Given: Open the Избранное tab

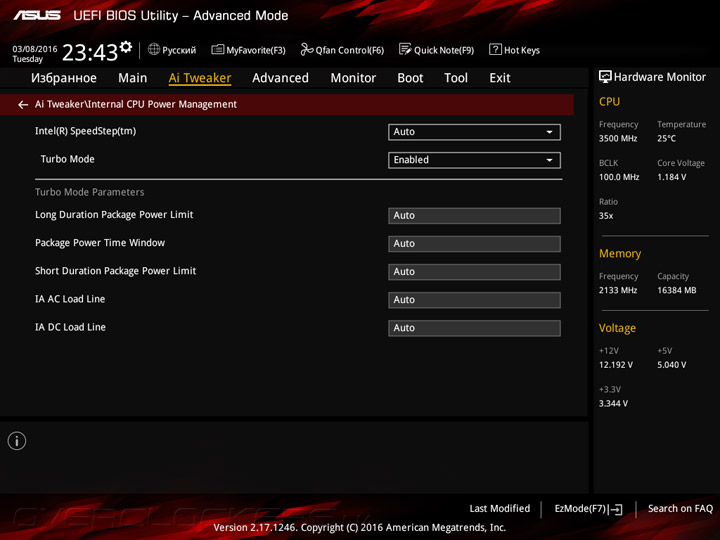Looking at the screenshot, I should (64, 78).
